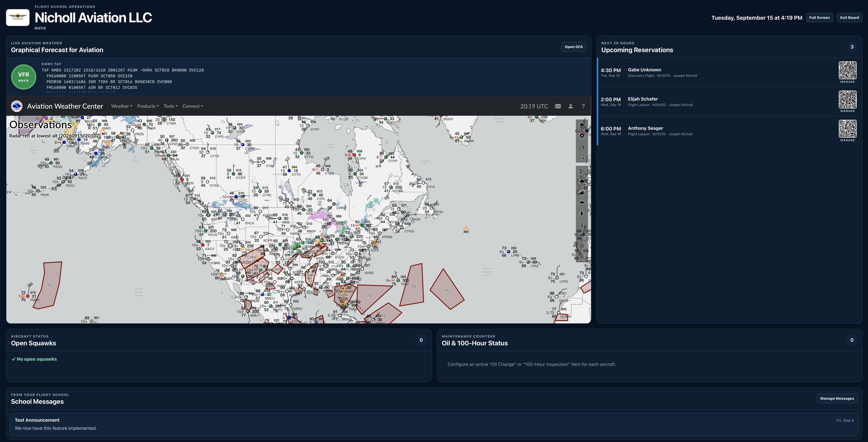Click MANAGE under Gabe Unknown's QR code
The height and width of the screenshot is (442, 868).
pyautogui.click(x=848, y=82)
